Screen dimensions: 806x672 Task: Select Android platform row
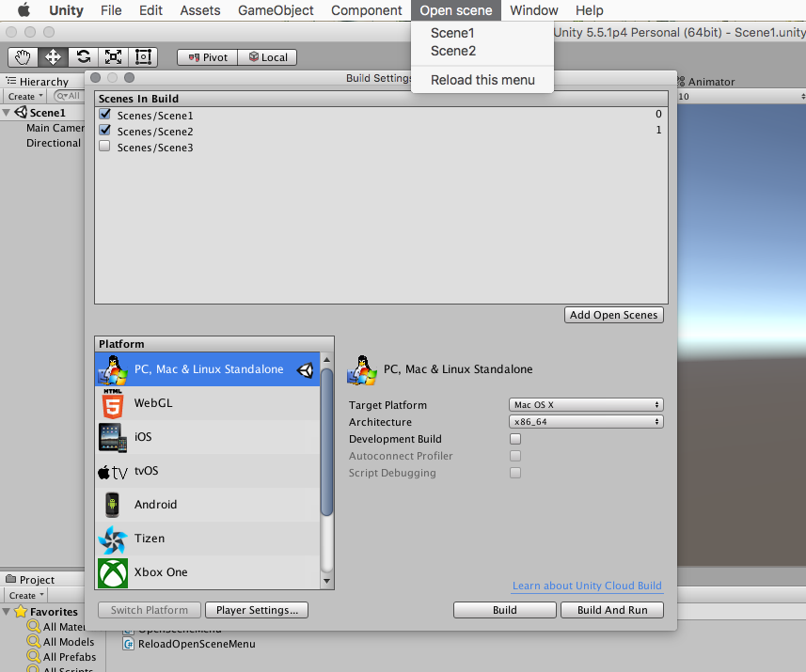pyautogui.click(x=207, y=505)
